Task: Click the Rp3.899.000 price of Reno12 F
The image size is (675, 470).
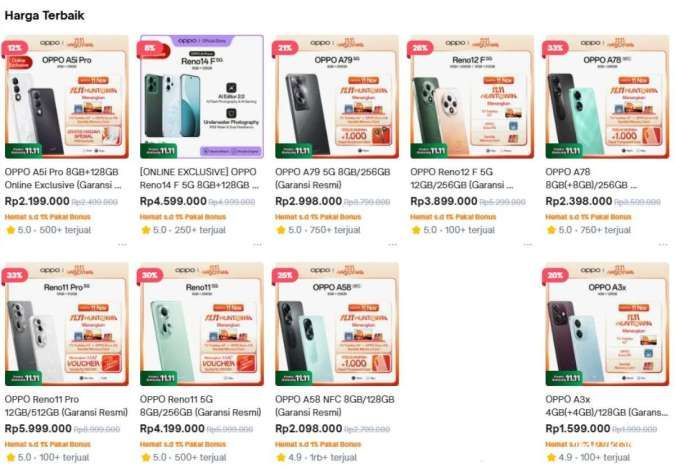Action: click(444, 201)
